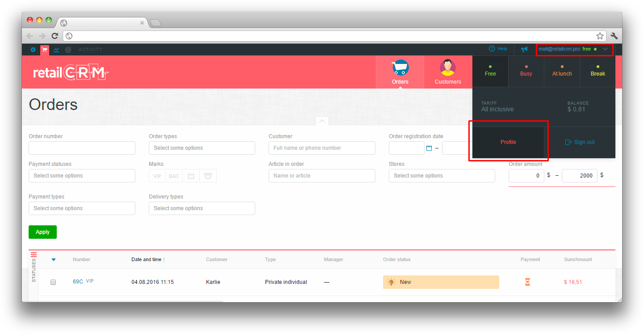Click the hourglass payment status icon
644x334 pixels.
click(527, 282)
